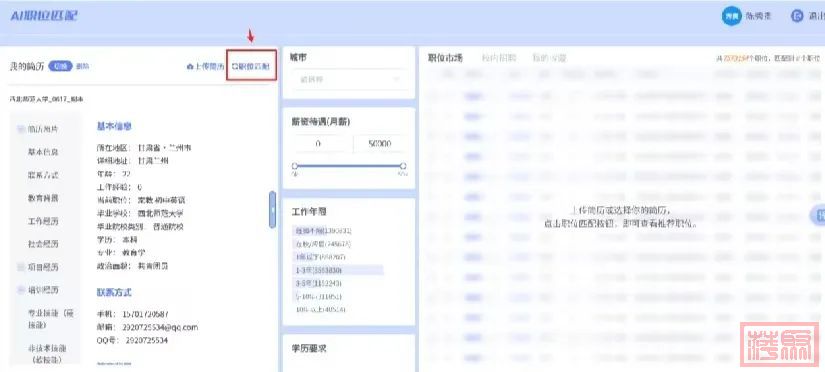Click the username next to avatar
This screenshot has height=372, width=825.
758,16
